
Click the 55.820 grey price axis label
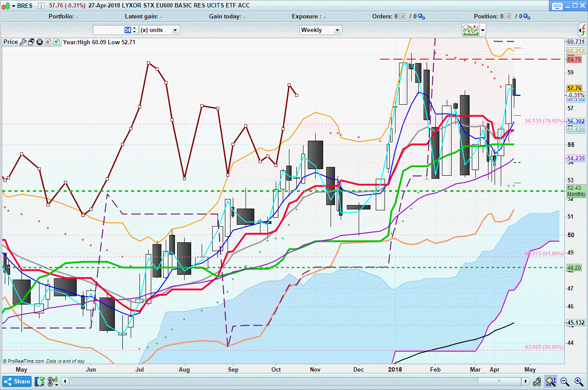(576, 130)
